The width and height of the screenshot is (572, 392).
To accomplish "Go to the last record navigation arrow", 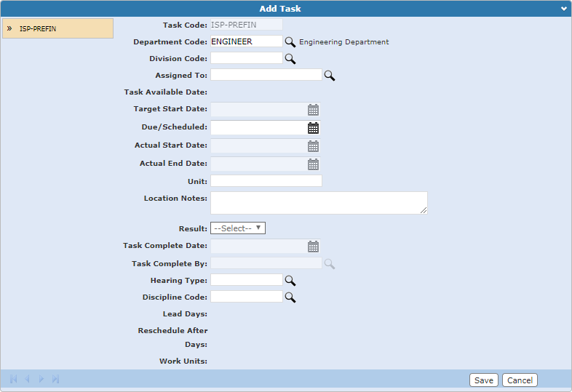I will pos(56,380).
